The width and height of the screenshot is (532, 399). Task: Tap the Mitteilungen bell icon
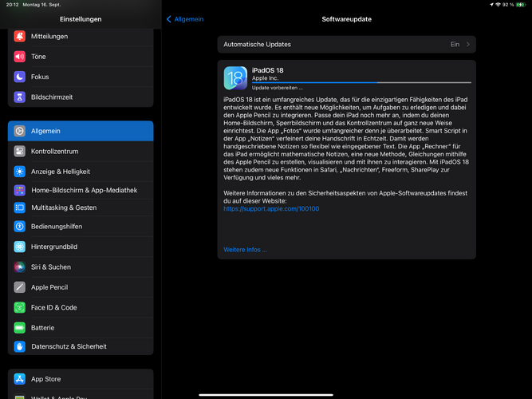click(x=20, y=37)
